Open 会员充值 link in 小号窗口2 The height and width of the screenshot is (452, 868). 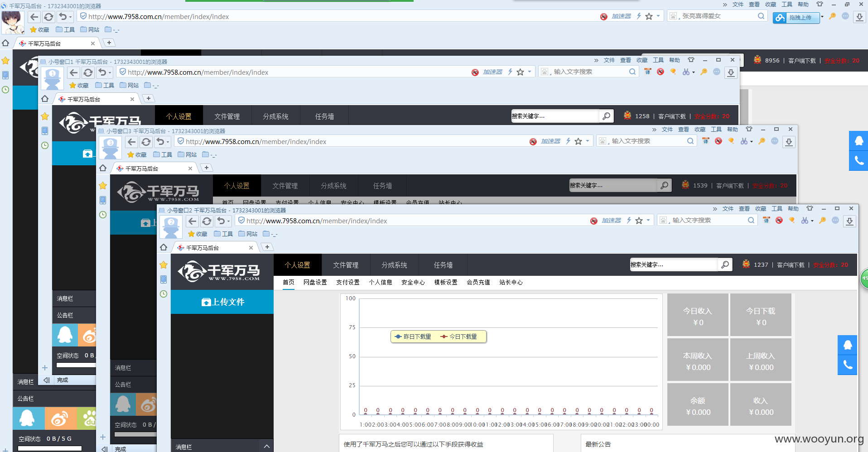point(478,282)
